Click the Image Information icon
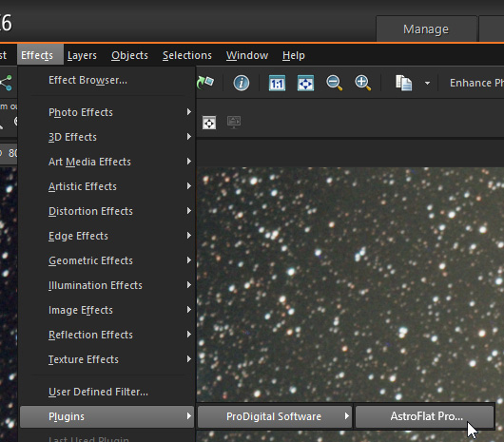 click(x=242, y=83)
